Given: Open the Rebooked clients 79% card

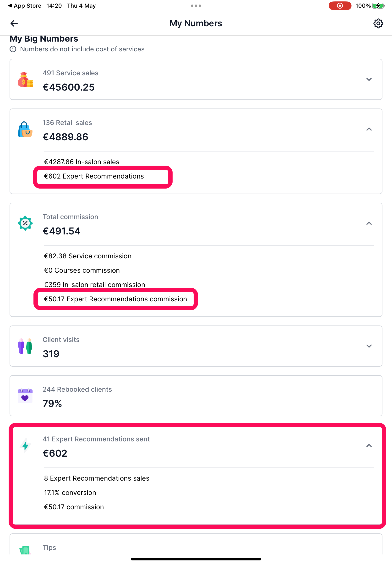Looking at the screenshot, I should (196, 396).
